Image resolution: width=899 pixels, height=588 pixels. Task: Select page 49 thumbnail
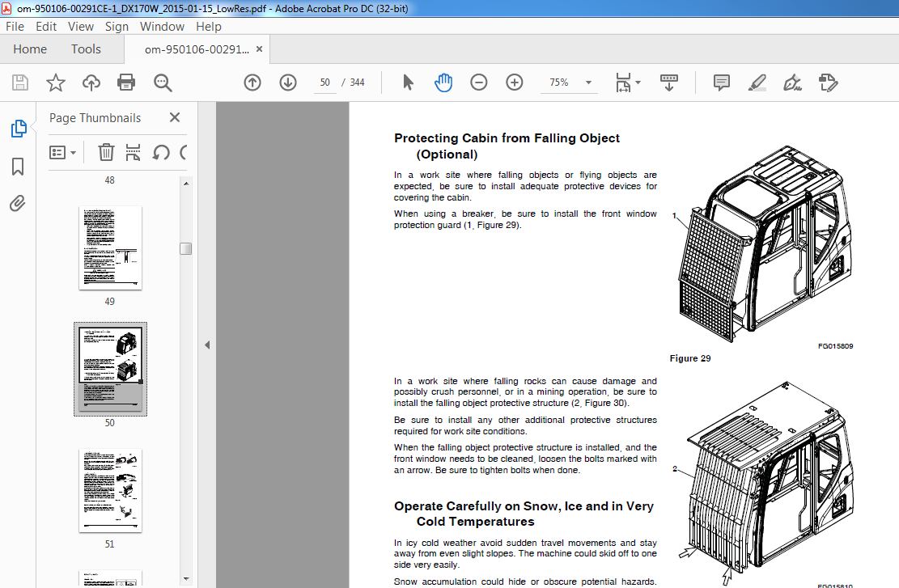click(x=110, y=247)
